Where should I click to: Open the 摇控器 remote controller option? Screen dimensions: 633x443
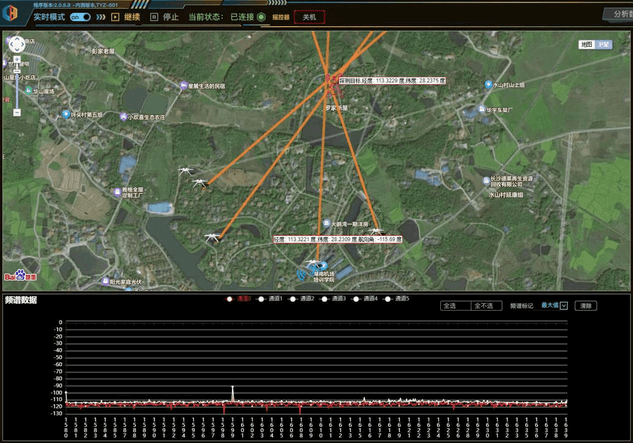[280, 17]
